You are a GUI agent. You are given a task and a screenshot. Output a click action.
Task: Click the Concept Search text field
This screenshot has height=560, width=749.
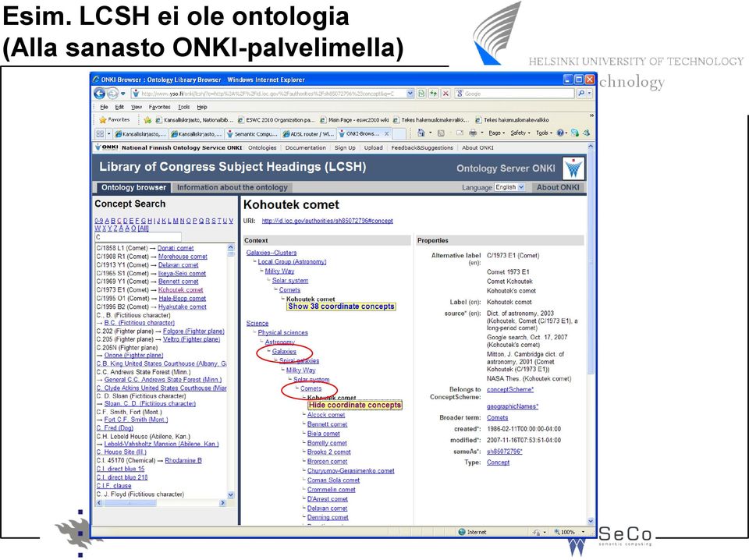[138, 237]
